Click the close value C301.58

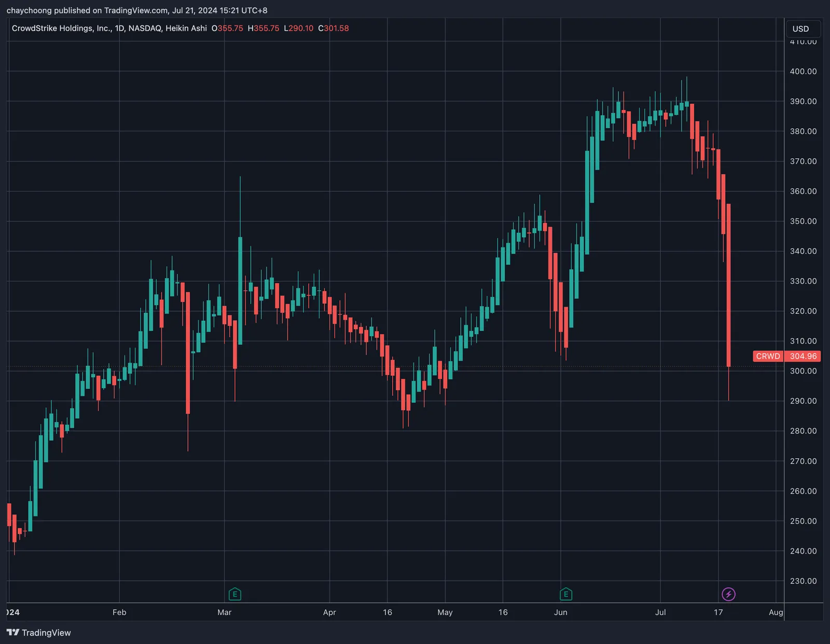pos(334,28)
